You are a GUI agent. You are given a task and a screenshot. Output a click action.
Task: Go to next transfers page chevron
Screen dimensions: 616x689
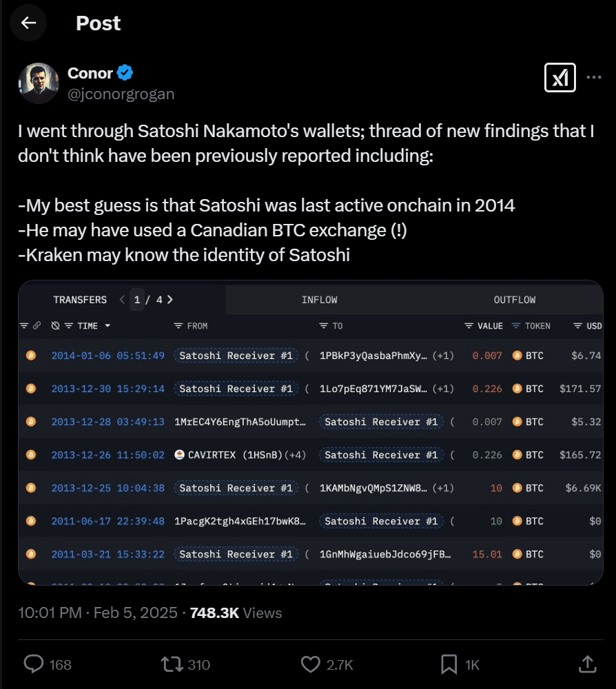(170, 300)
